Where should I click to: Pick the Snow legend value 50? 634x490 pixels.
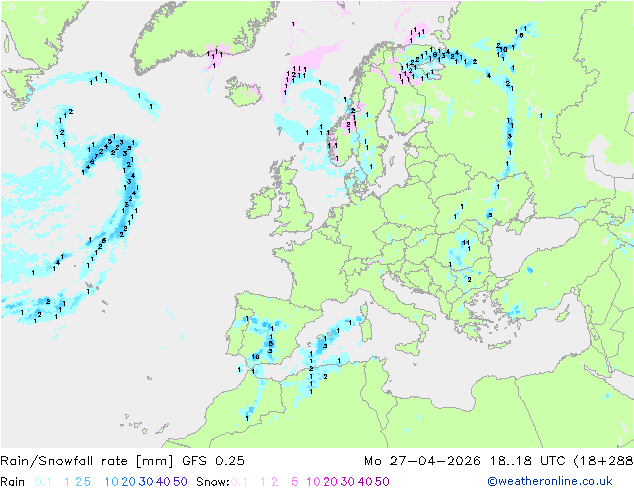(382, 482)
